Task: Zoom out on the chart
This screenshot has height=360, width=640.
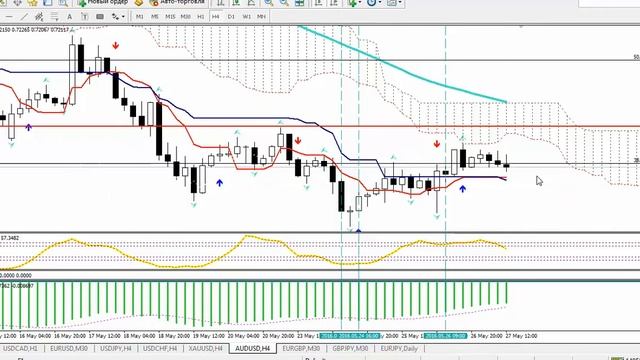Action: 284,2
